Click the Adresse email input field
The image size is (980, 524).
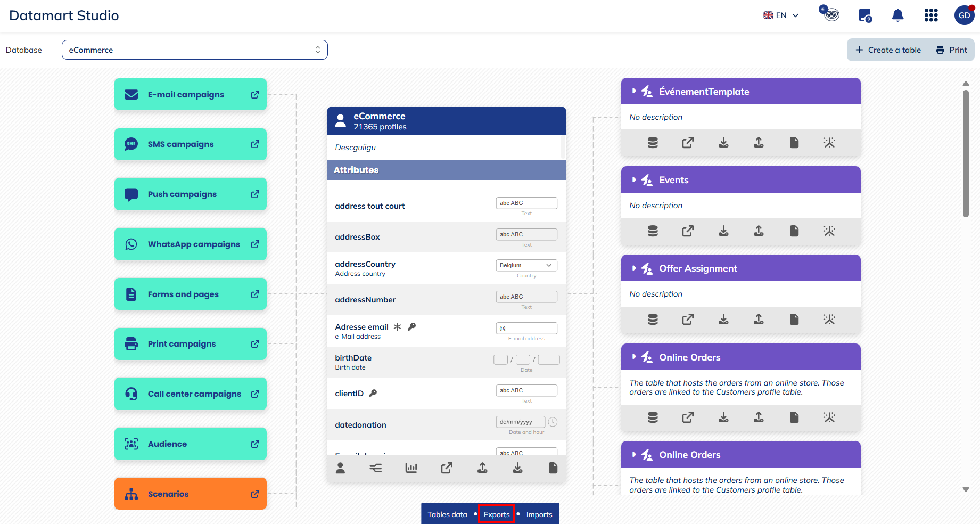click(526, 329)
